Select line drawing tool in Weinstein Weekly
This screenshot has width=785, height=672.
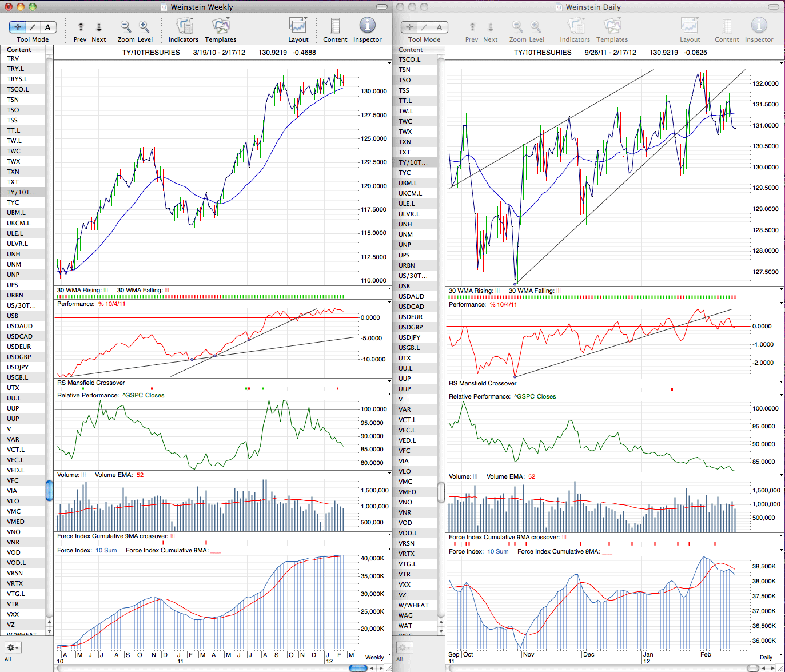coord(33,27)
